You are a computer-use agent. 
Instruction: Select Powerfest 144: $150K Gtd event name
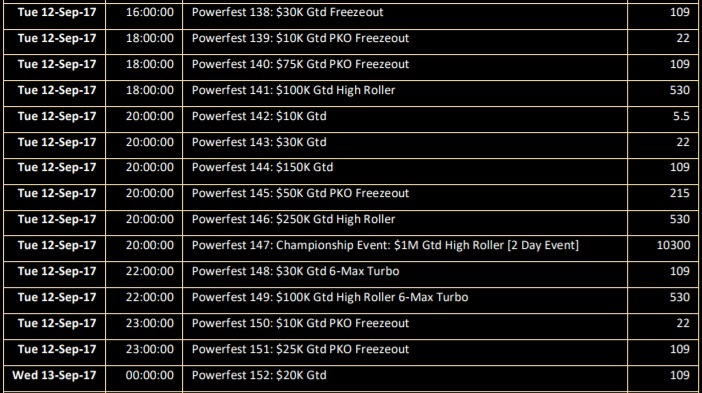pos(262,167)
